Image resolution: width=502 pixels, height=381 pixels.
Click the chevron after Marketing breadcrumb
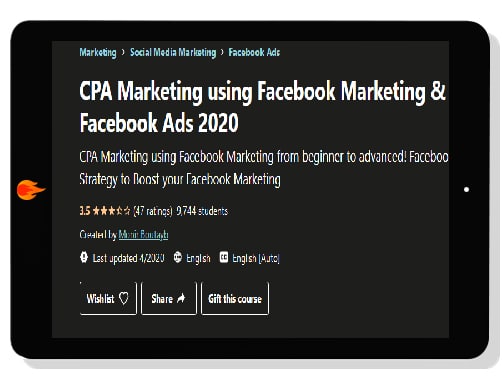coord(123,52)
